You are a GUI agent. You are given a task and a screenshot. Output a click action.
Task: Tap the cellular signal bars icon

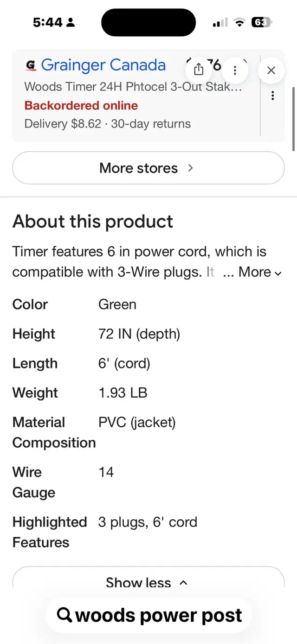[220, 22]
